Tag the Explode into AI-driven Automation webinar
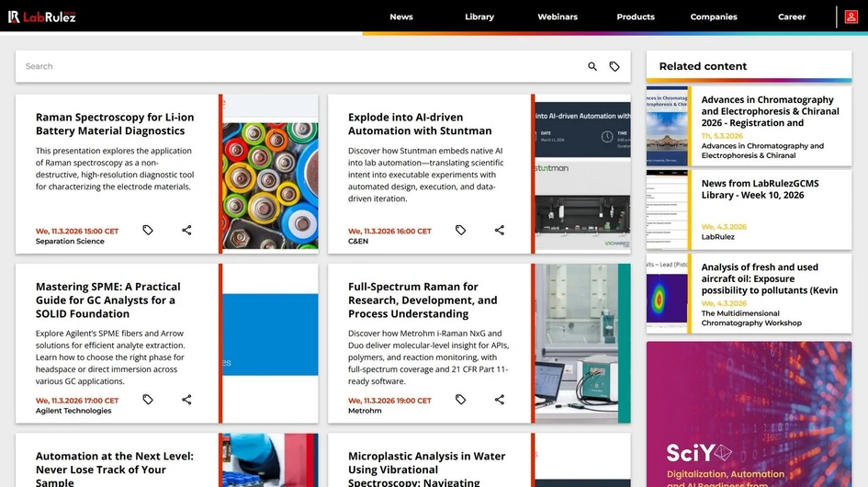 pyautogui.click(x=460, y=230)
